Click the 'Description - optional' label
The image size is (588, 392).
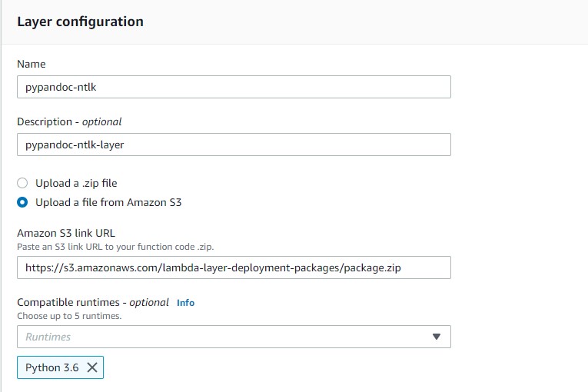pos(69,121)
